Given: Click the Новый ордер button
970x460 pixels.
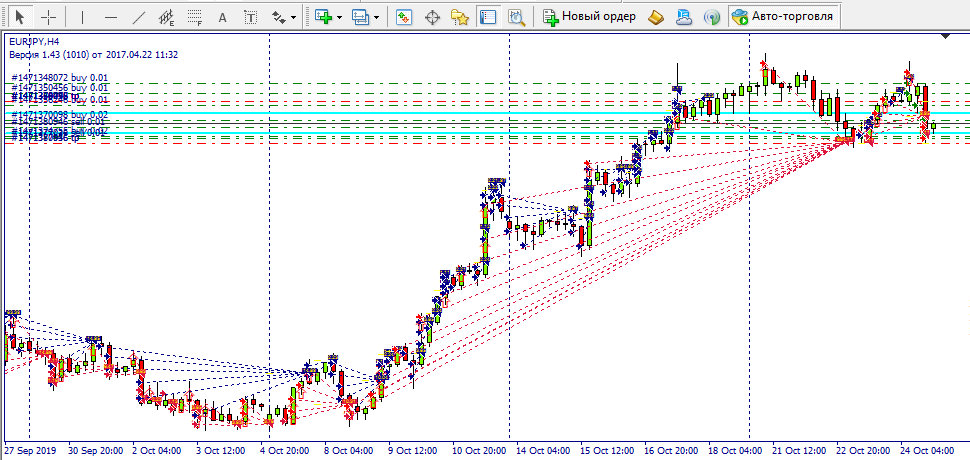Looking at the screenshot, I should [x=590, y=17].
